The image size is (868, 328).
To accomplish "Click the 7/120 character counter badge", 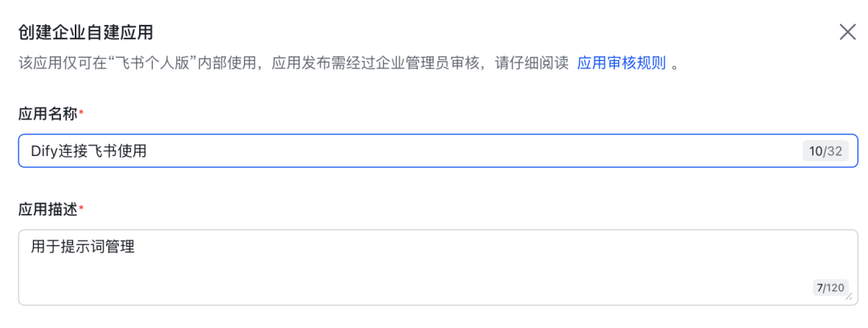I will coord(830,288).
